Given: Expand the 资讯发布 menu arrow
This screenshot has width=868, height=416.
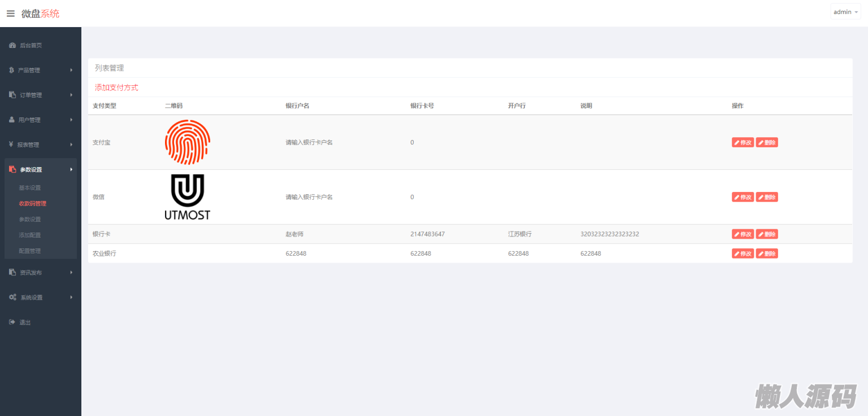Looking at the screenshot, I should [x=71, y=272].
